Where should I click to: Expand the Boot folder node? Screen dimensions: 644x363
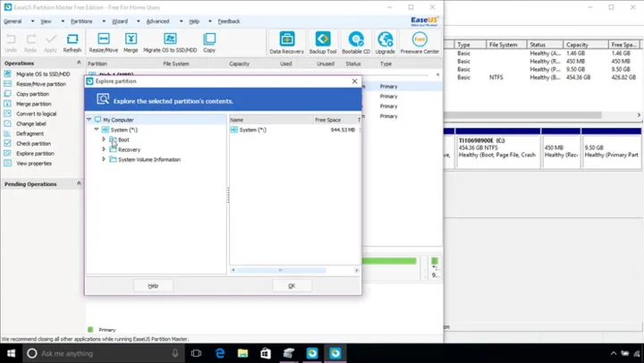point(104,139)
